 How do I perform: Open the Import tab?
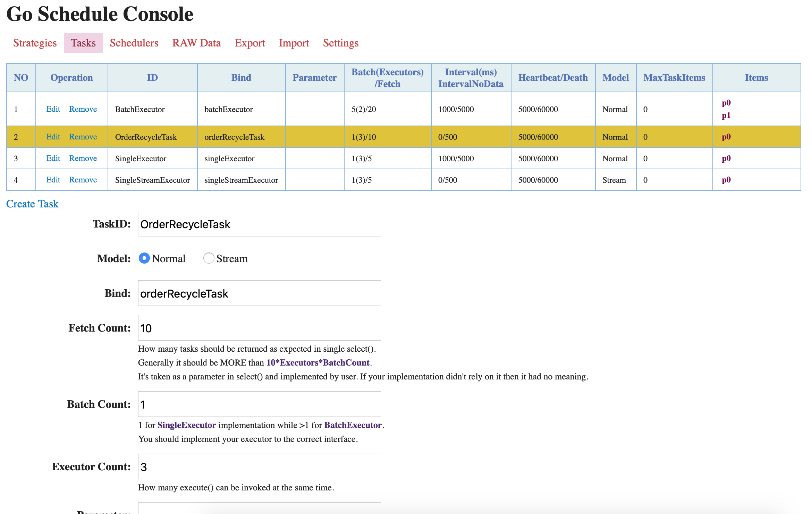click(294, 43)
